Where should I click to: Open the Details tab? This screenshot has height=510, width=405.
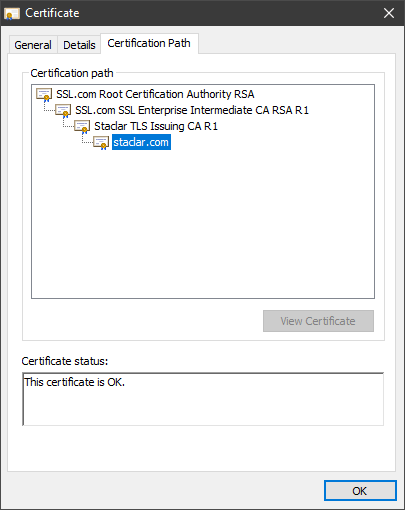[x=79, y=45]
